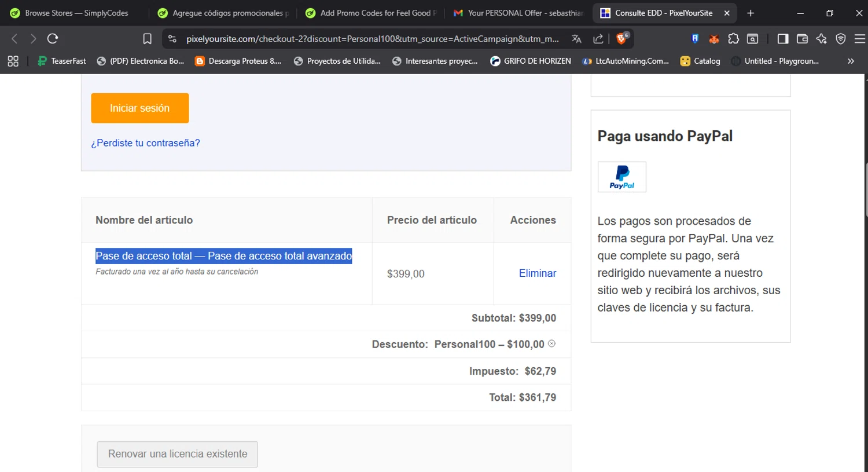Open the Extensions puzzle piece menu
Image resolution: width=868 pixels, height=472 pixels.
pos(733,39)
